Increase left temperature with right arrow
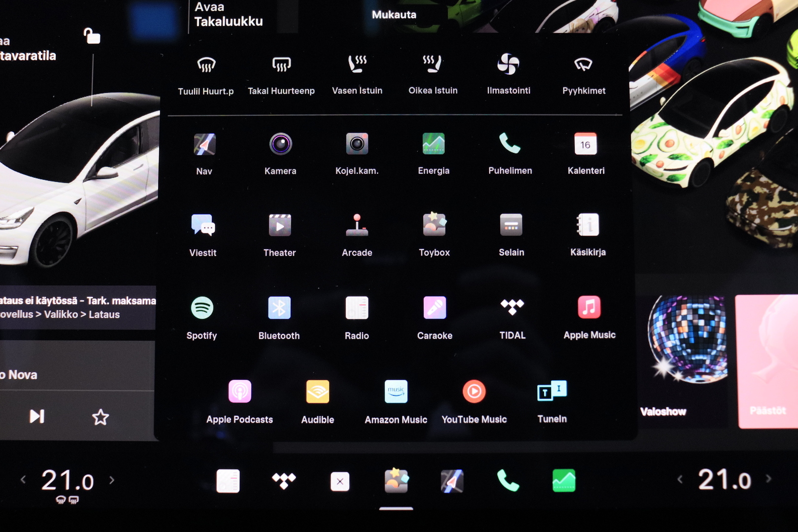This screenshot has height=532, width=798. pyautogui.click(x=112, y=480)
